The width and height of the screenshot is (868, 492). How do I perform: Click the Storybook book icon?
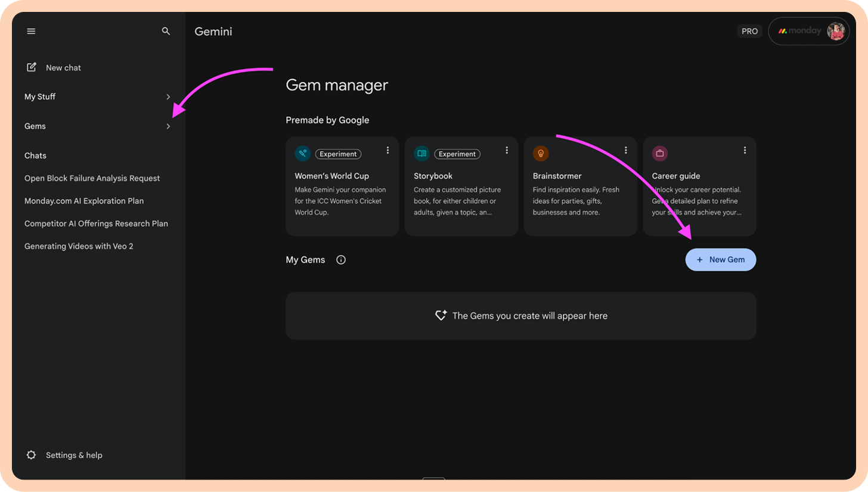tap(422, 154)
